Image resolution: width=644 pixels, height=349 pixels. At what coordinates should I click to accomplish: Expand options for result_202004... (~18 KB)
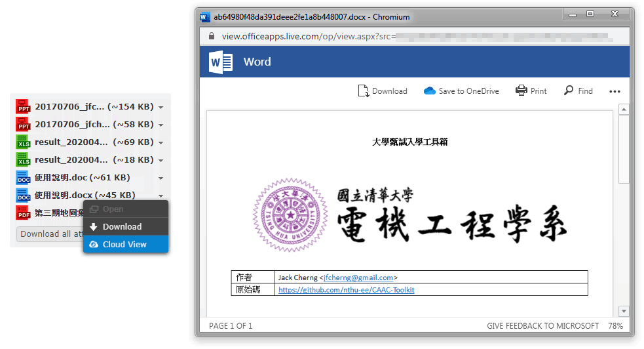(161, 160)
